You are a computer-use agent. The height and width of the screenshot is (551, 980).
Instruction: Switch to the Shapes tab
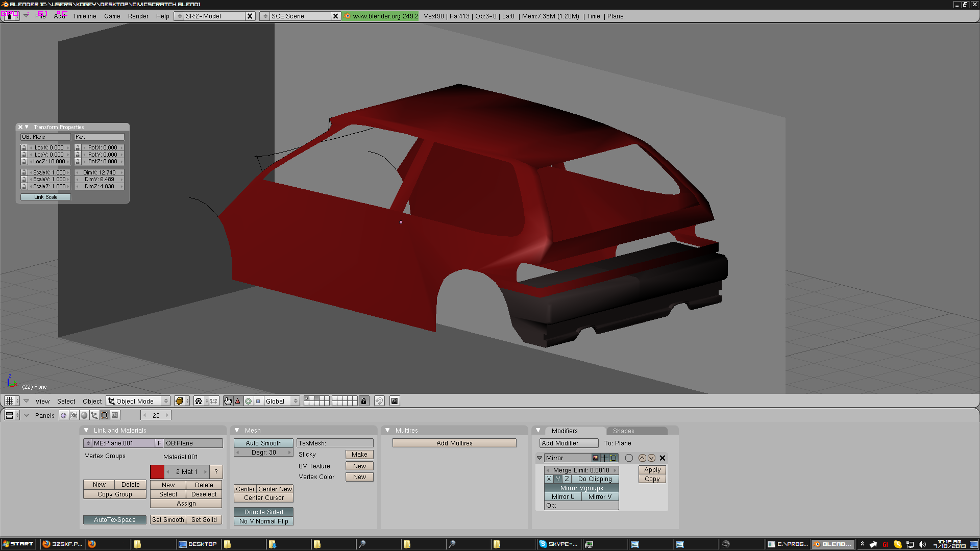tap(624, 431)
